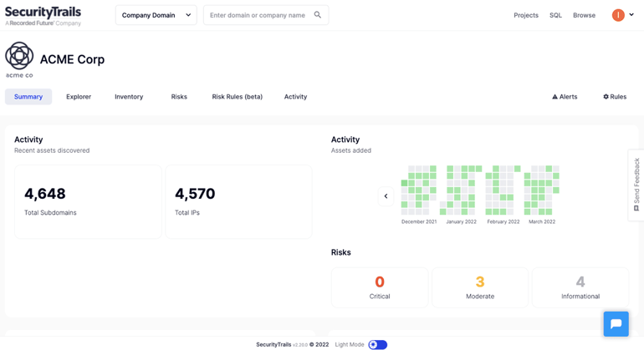Show previous months in activity heatmap
Viewport: 644px width, 350px height.
click(x=386, y=196)
